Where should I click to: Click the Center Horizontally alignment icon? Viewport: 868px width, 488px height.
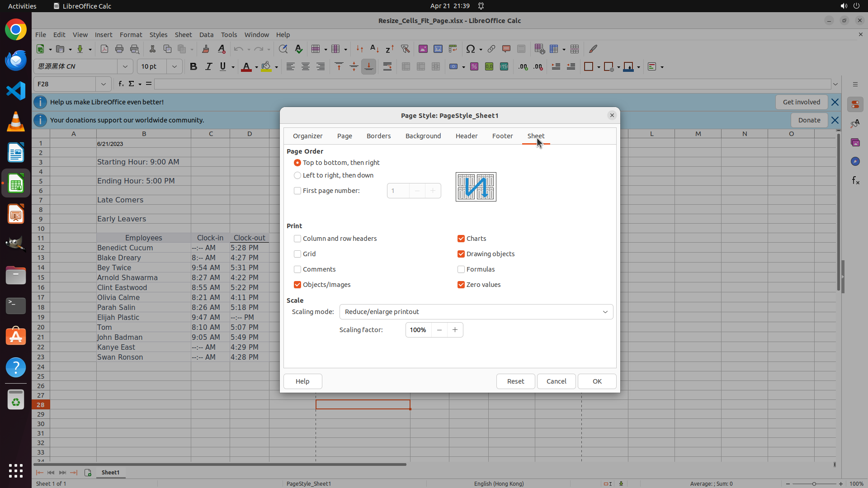click(306, 67)
